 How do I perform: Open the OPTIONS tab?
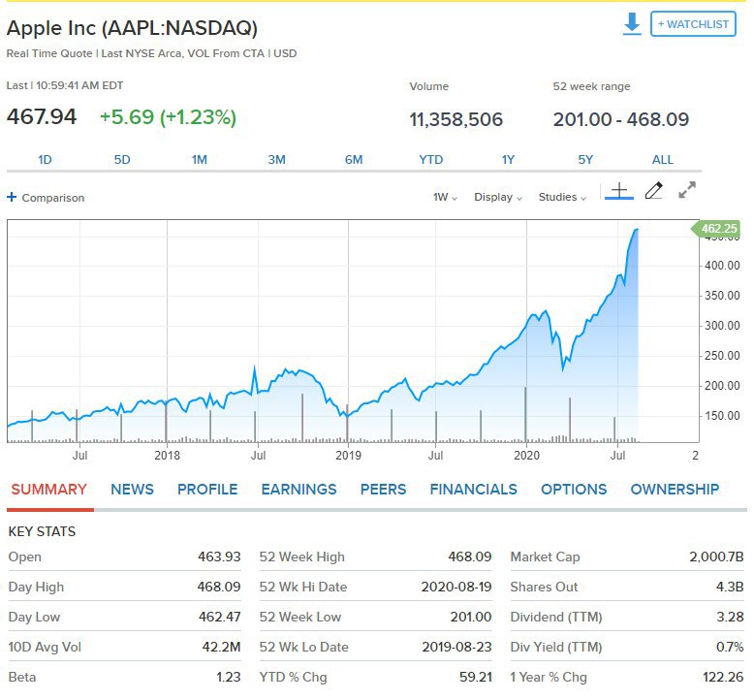pyautogui.click(x=574, y=490)
